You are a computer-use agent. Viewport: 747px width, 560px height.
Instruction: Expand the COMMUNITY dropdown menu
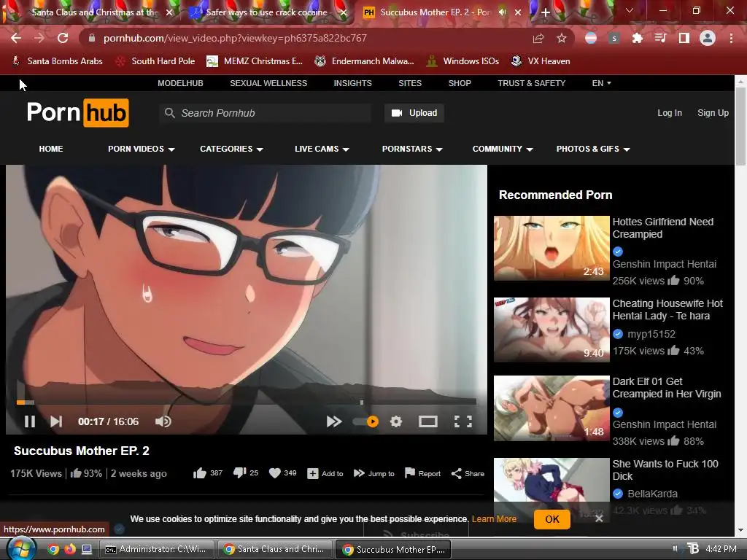pos(503,149)
